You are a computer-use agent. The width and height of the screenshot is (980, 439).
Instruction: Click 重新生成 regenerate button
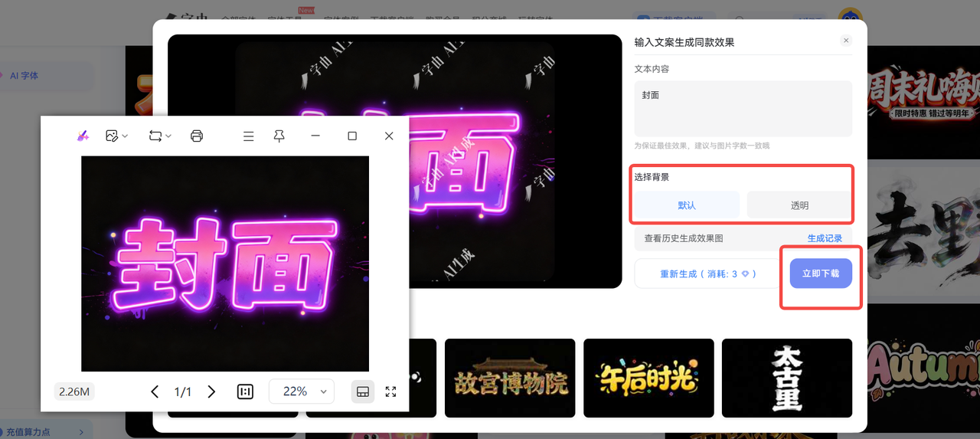[x=708, y=274]
